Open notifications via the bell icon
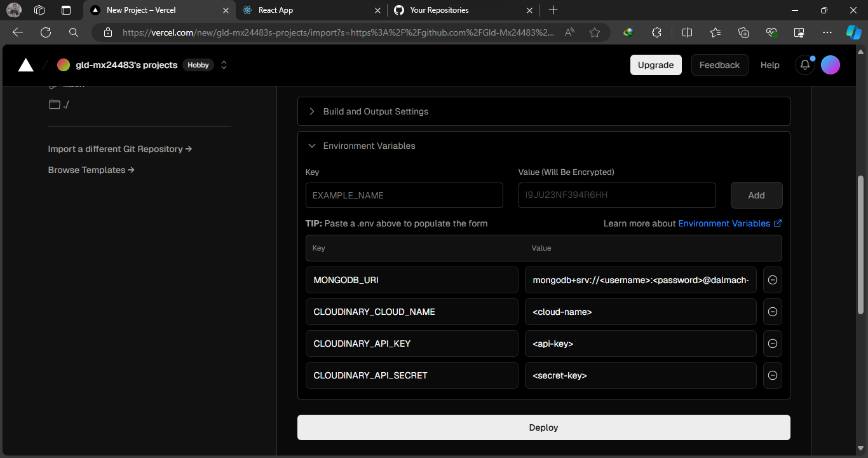The width and height of the screenshot is (868, 458). 804,64
